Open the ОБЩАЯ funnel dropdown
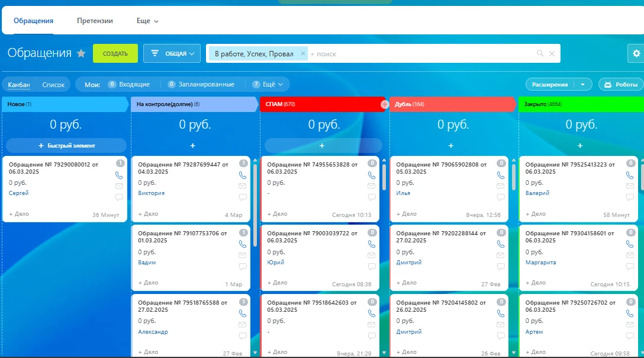The width and height of the screenshot is (644, 358). point(172,53)
